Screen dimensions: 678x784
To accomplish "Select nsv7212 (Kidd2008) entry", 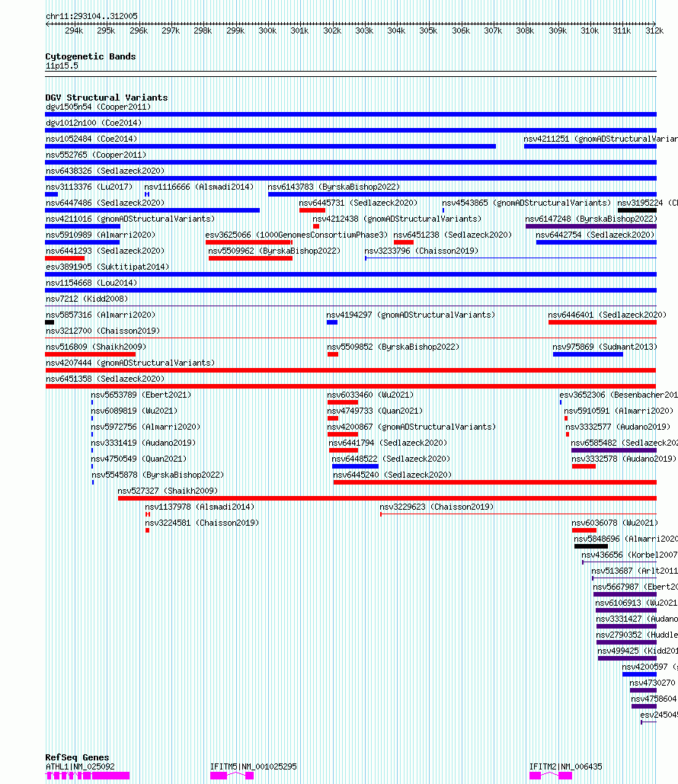I will pos(87,299).
